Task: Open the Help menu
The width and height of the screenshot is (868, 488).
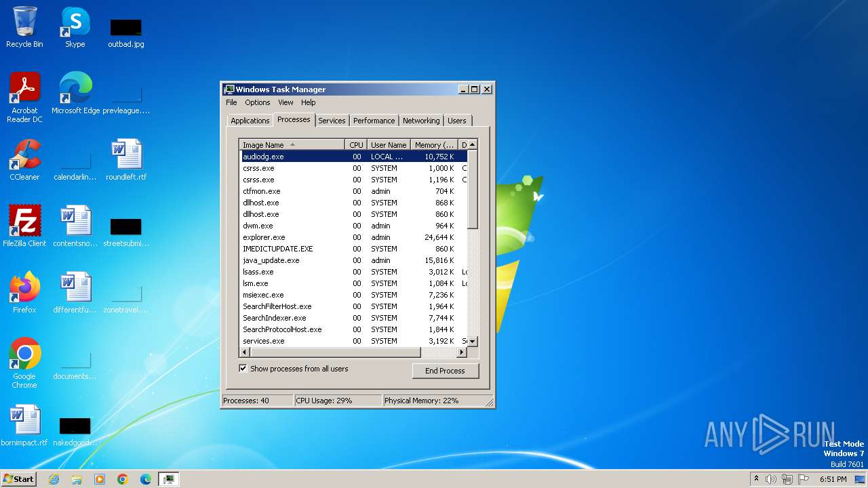Action: click(309, 102)
